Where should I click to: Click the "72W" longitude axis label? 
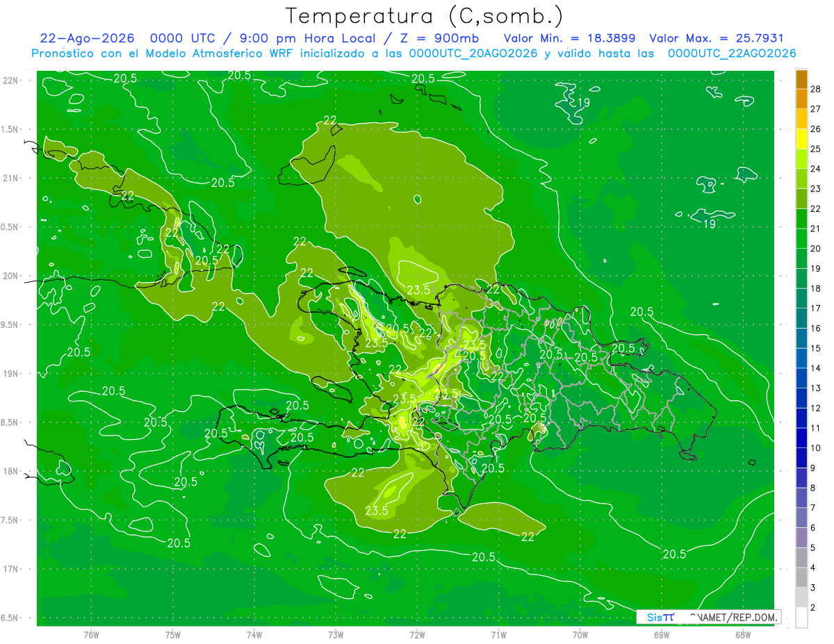click(417, 635)
